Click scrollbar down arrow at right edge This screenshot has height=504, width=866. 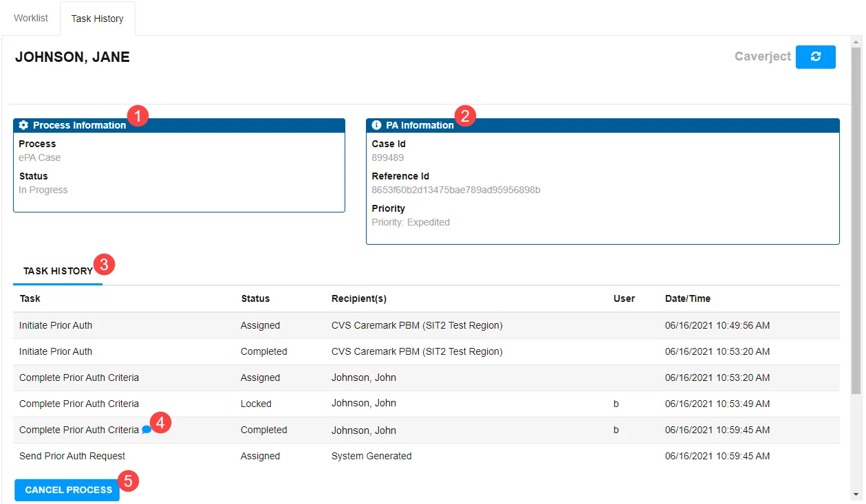coord(856,495)
